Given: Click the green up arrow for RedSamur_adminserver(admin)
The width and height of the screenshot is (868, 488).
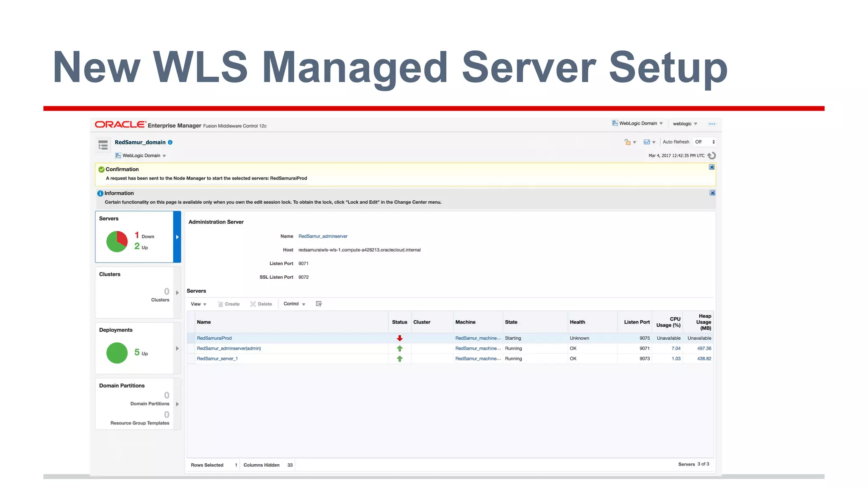Looking at the screenshot, I should click(400, 348).
